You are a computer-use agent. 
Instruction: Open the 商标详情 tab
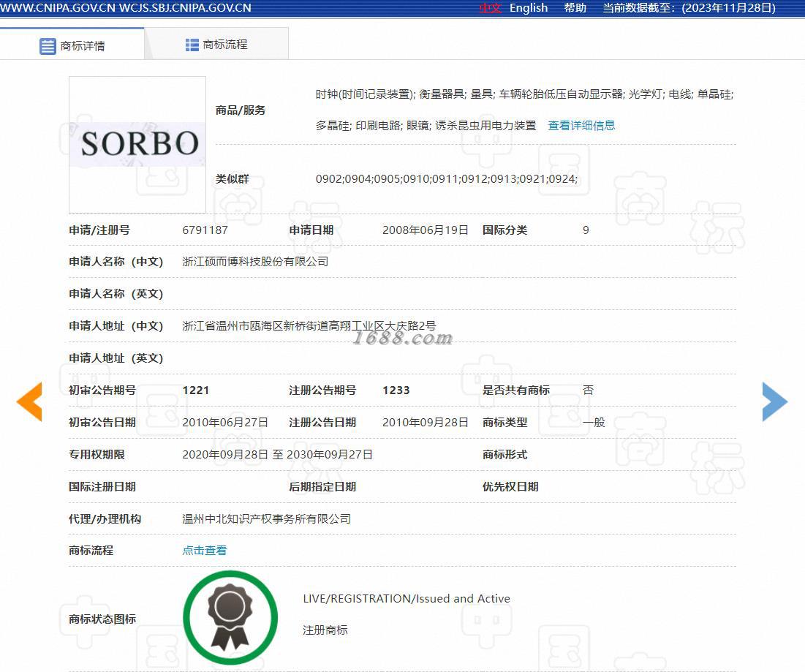click(72, 45)
